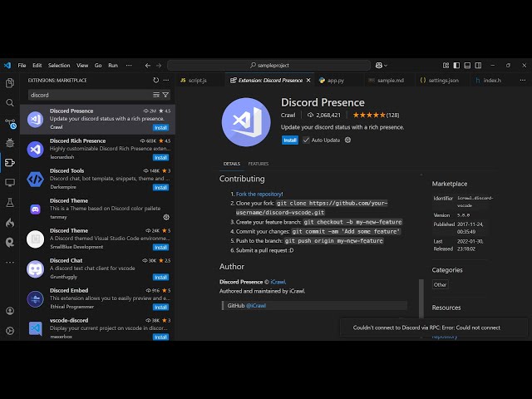
Task: Open the Copilot chat dropdown in title bar
Action: (382, 65)
